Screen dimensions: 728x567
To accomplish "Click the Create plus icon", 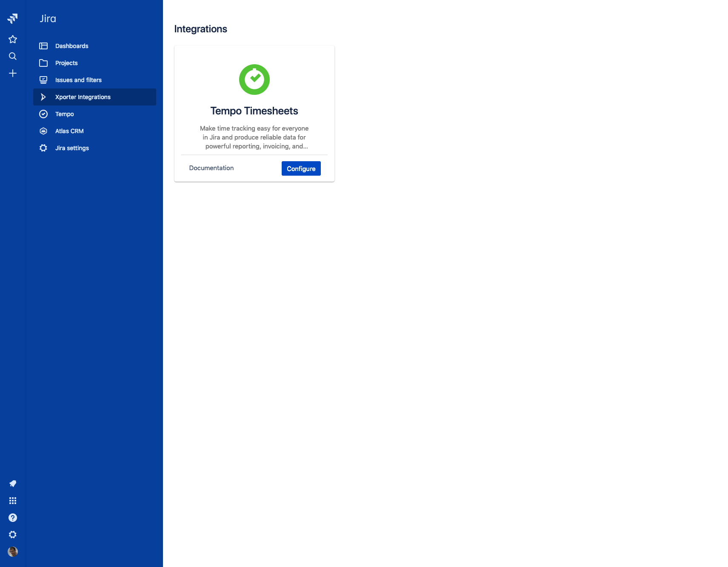I will tap(13, 73).
